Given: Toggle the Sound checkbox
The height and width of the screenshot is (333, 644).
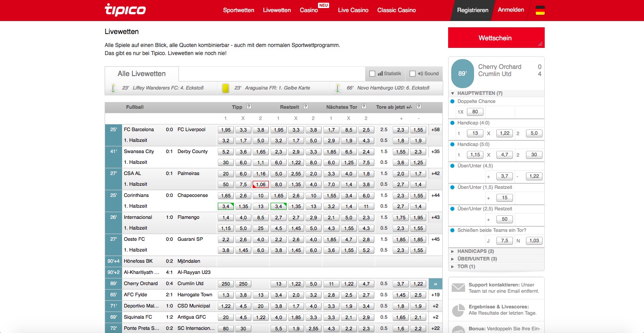Looking at the screenshot, I should (412, 74).
